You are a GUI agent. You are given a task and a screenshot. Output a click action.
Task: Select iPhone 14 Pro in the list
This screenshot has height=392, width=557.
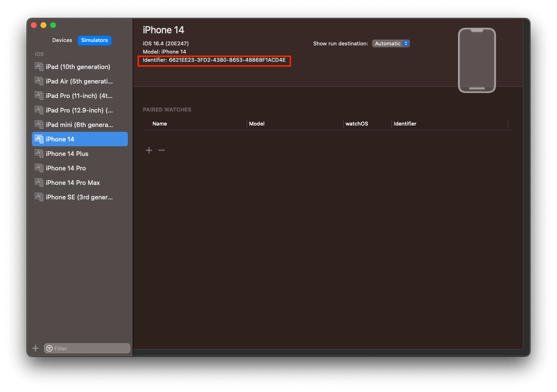click(x=66, y=168)
